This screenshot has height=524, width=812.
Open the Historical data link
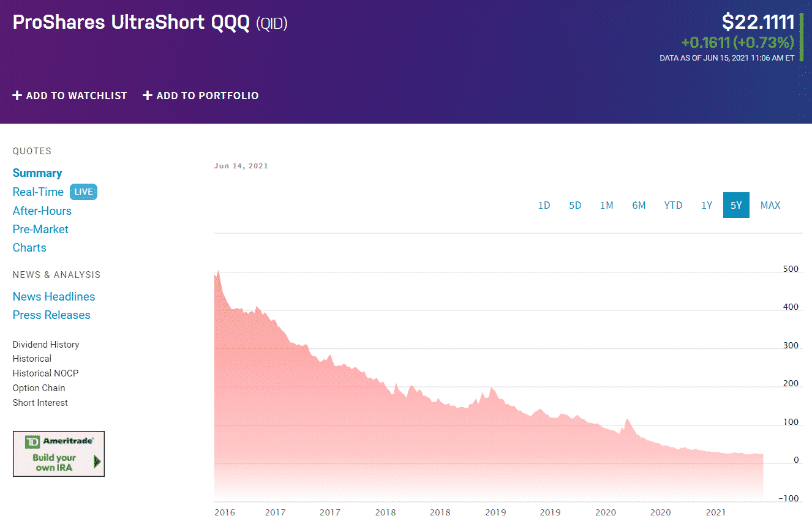click(x=32, y=359)
